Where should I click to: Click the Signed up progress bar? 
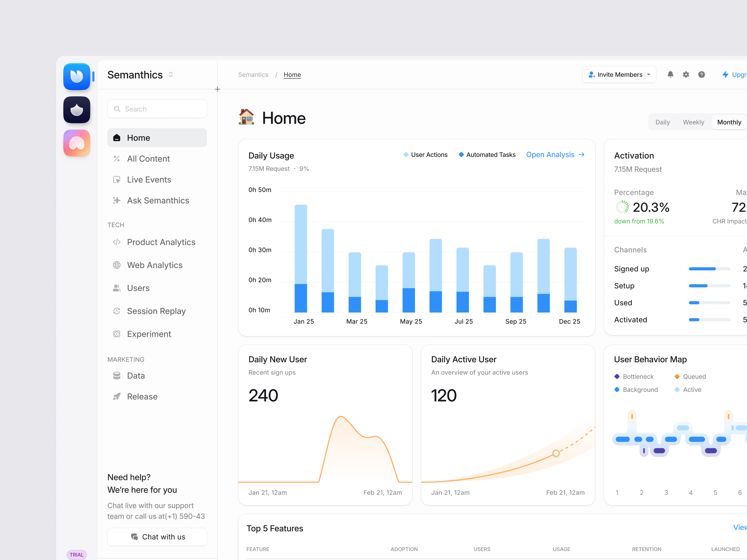709,269
